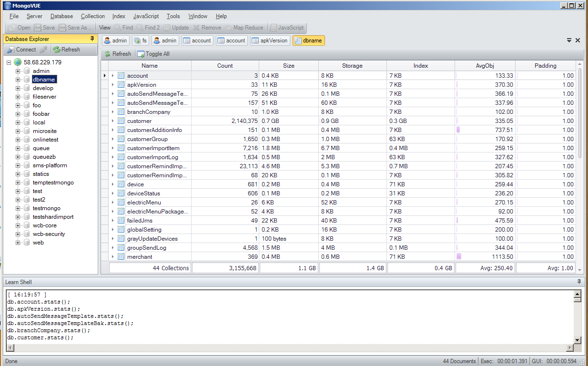Click the Toggle All button

pos(153,54)
